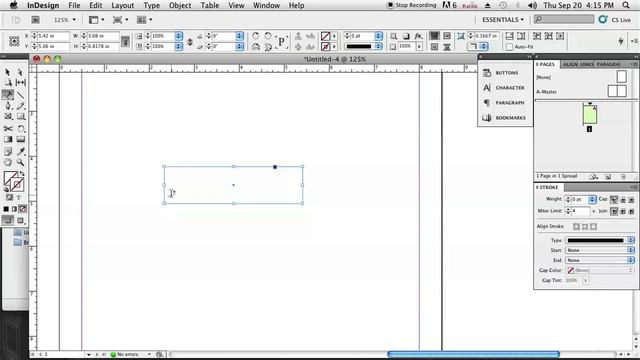
Task: Click the CS Live icon
Action: point(603,20)
